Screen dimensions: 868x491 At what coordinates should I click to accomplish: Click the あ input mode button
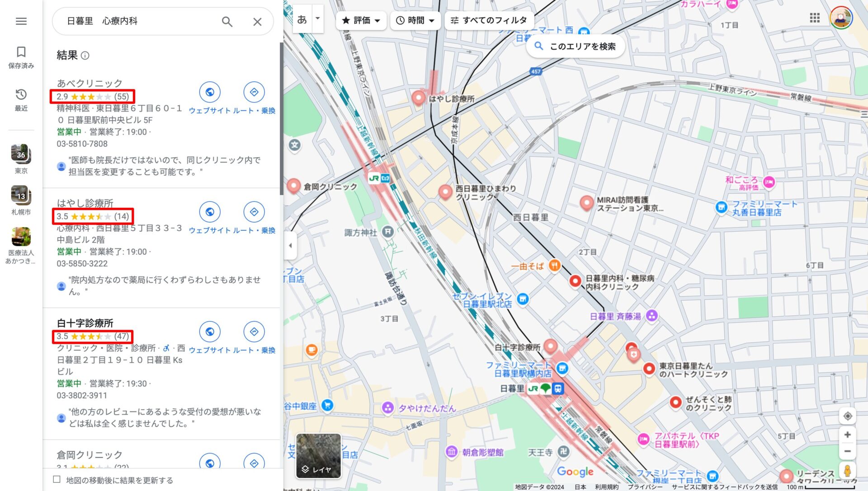(x=302, y=19)
